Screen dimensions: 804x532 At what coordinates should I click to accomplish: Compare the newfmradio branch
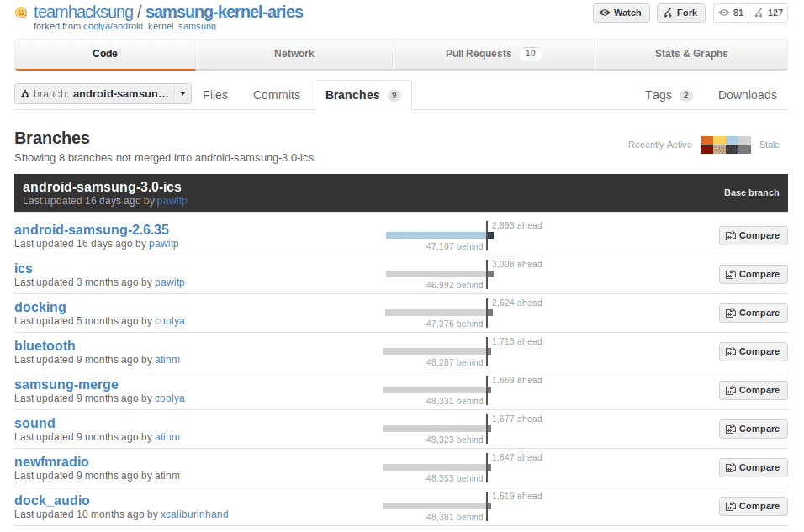753,467
